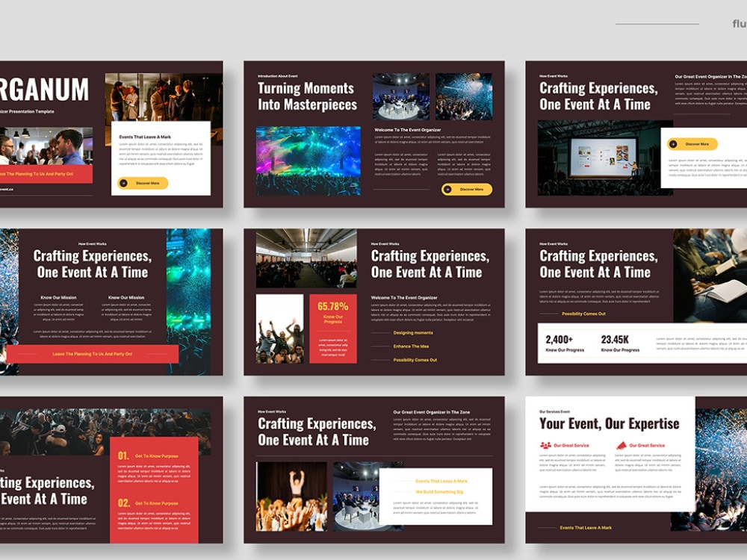Click the red banner on the ORGANUM title slide

[46, 174]
